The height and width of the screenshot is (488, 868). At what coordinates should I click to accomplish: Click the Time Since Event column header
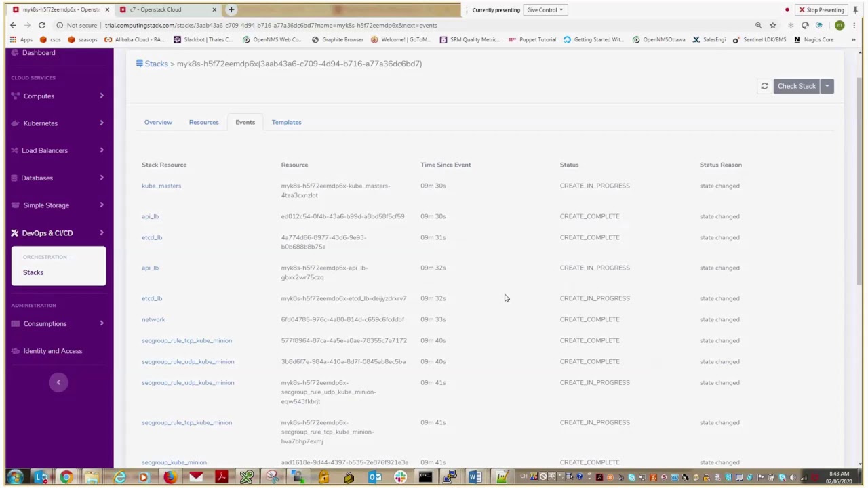point(446,165)
